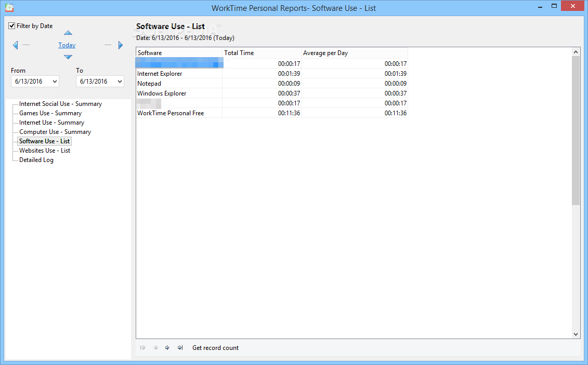The image size is (588, 365).
Task: Go to previous record navigation icon
Action: [155, 348]
